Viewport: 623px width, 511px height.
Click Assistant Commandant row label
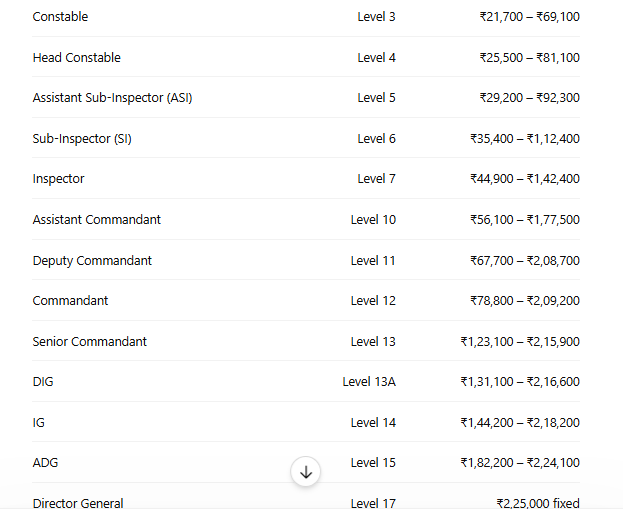coord(97,220)
